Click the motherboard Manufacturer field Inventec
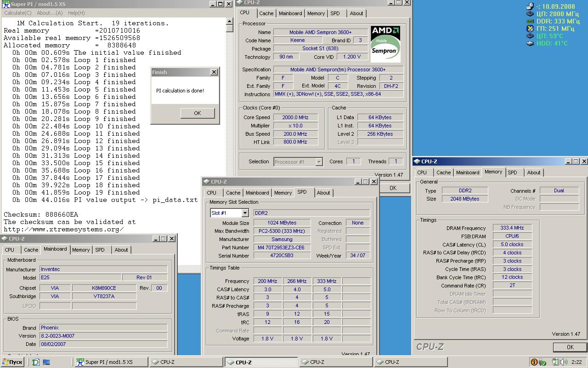This screenshot has width=588, height=368. [103, 269]
